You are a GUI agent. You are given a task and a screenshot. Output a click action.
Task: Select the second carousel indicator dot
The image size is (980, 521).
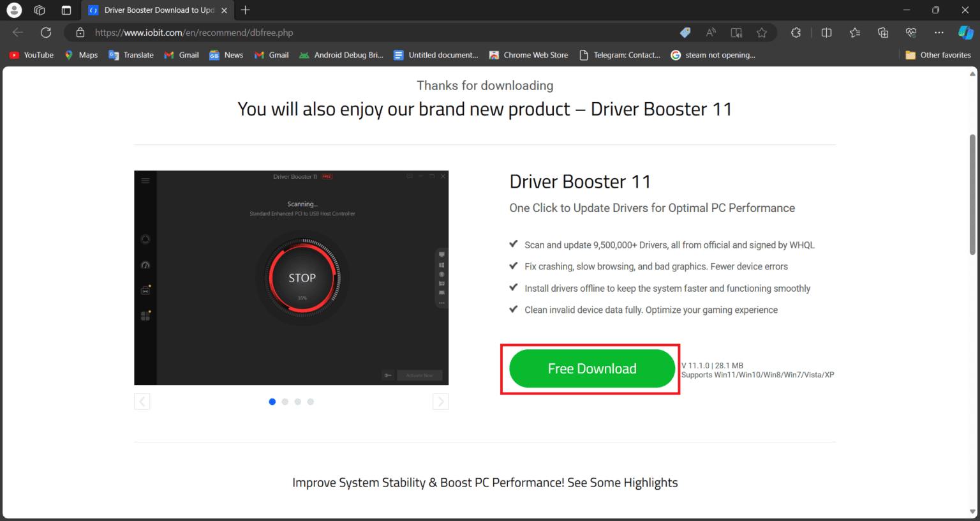pyautogui.click(x=285, y=402)
